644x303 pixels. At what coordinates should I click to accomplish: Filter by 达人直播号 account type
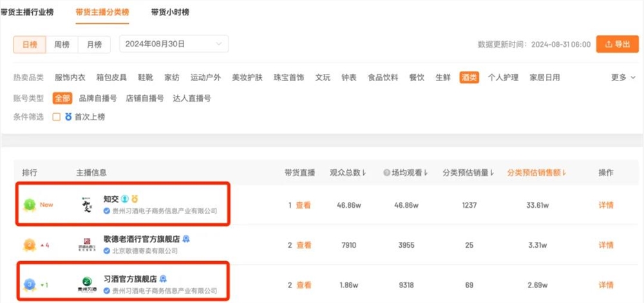pyautogui.click(x=192, y=98)
